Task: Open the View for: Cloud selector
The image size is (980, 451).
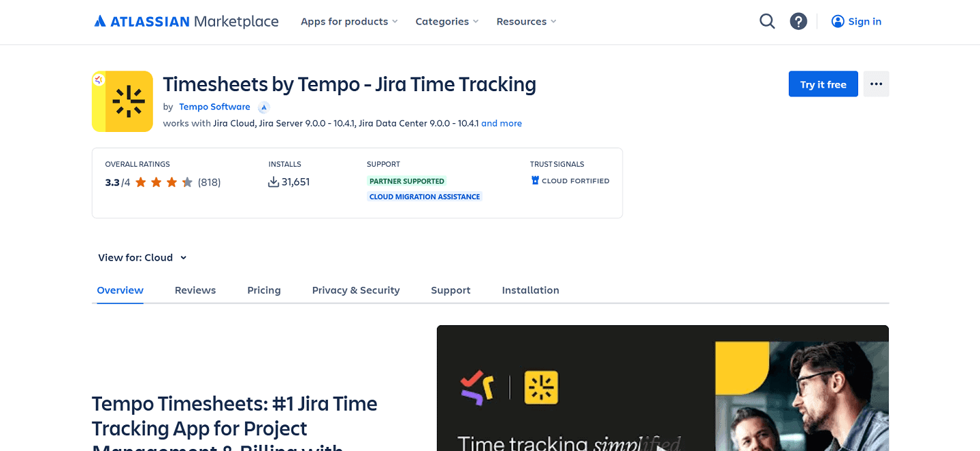Action: point(142,257)
